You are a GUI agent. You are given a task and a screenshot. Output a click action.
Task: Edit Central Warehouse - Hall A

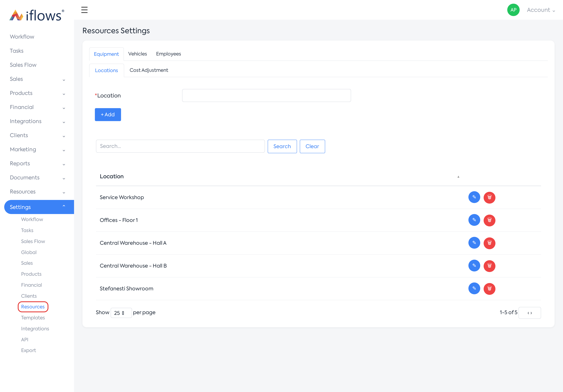tap(474, 243)
